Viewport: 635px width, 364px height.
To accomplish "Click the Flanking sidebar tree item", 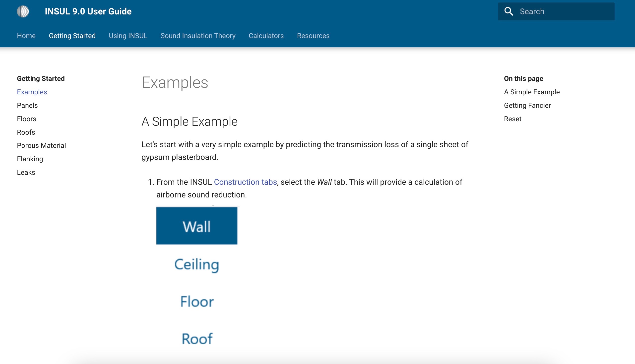I will [30, 159].
